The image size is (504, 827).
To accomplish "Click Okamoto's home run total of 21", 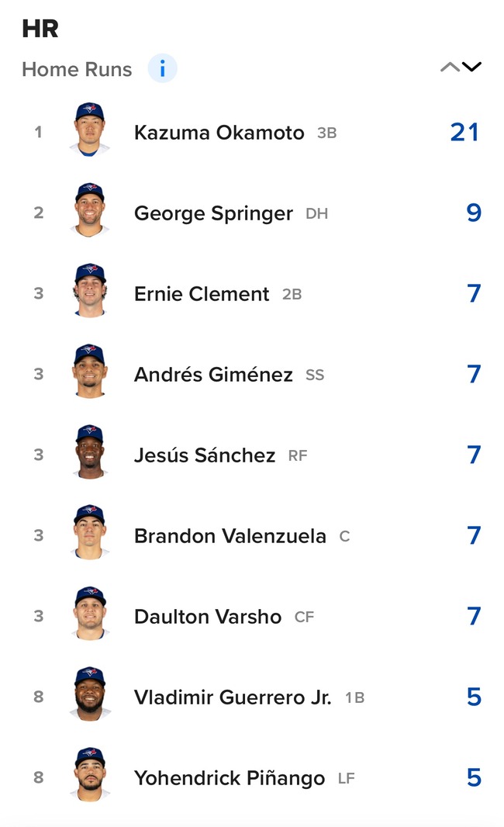I will pos(464,132).
